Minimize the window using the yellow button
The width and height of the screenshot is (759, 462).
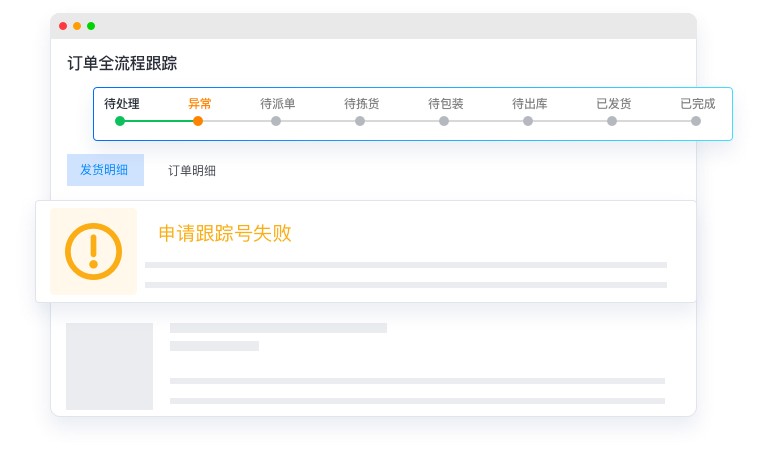click(x=77, y=26)
